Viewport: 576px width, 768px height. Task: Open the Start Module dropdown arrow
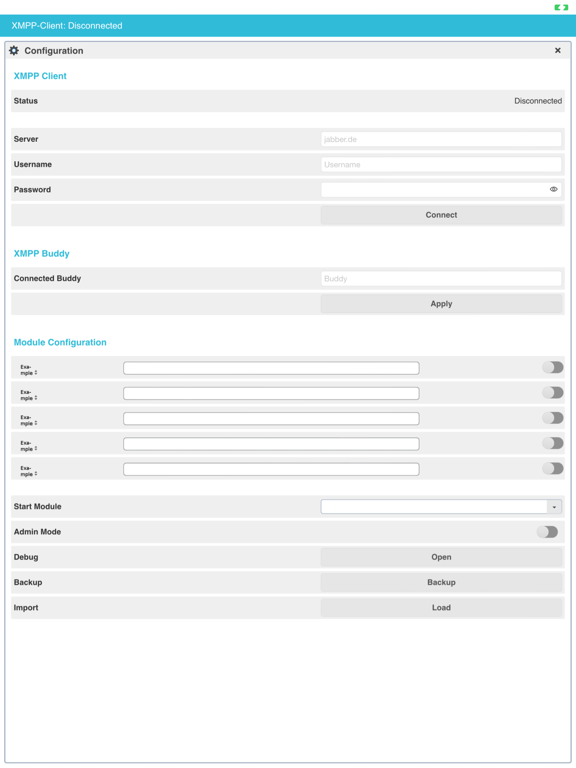coord(554,507)
